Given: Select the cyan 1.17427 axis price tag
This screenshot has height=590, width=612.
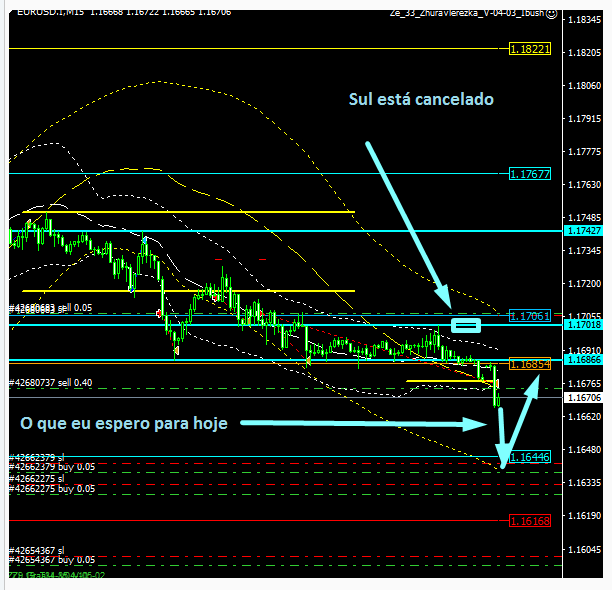Looking at the screenshot, I should 585,231.
